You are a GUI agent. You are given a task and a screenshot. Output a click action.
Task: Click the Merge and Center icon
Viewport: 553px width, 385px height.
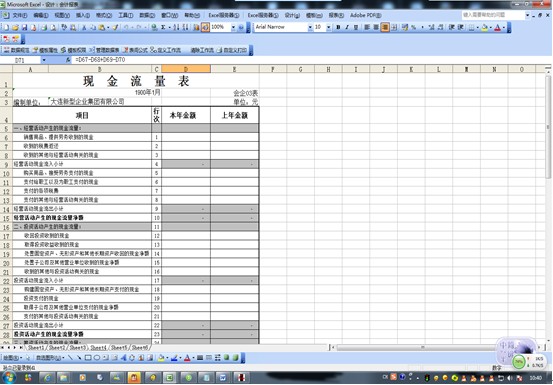[394, 27]
